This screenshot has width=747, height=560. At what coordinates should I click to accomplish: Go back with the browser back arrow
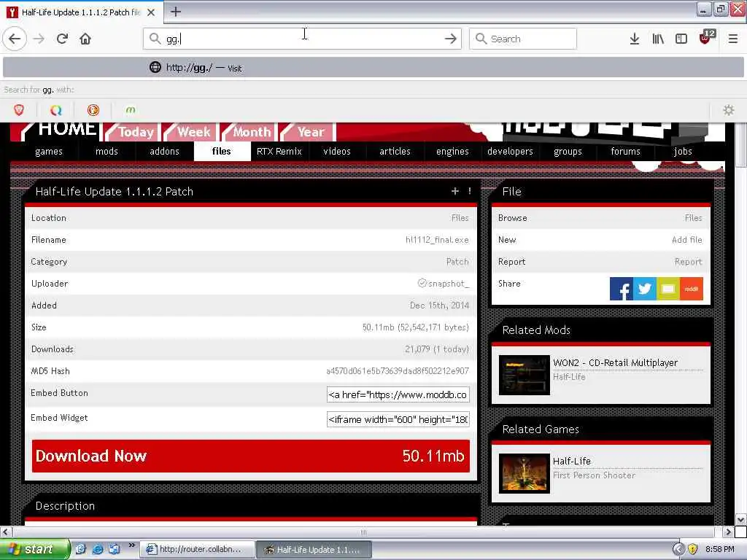15,39
